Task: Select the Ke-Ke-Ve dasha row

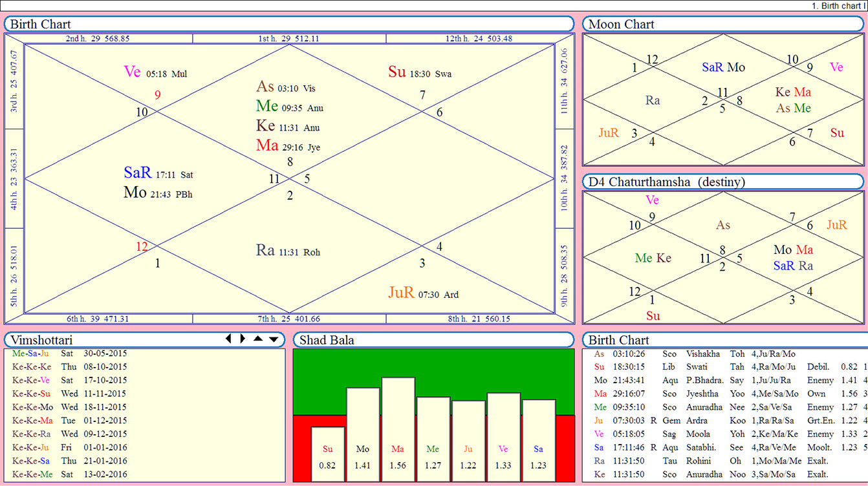Action: (70, 380)
